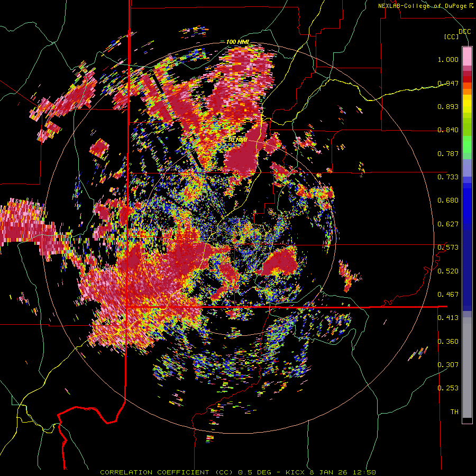Click the DCC legend title
The height and width of the screenshot is (476, 476).
click(464, 32)
